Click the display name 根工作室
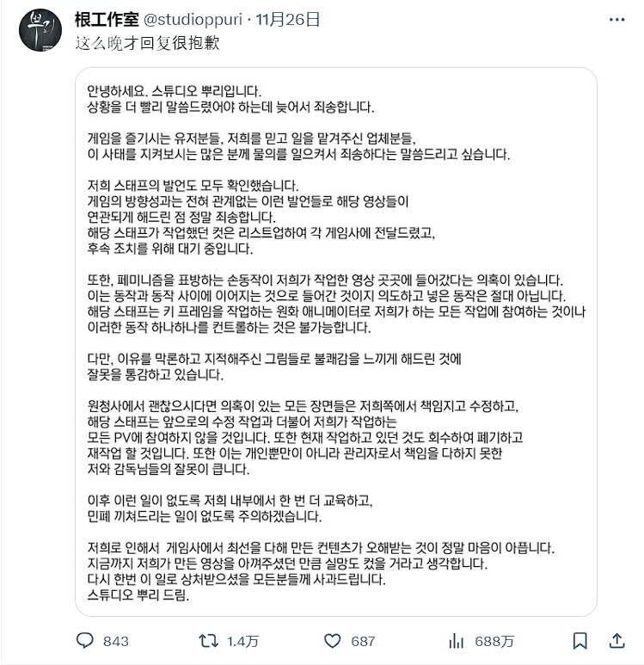The width and height of the screenshot is (644, 665). [107, 20]
